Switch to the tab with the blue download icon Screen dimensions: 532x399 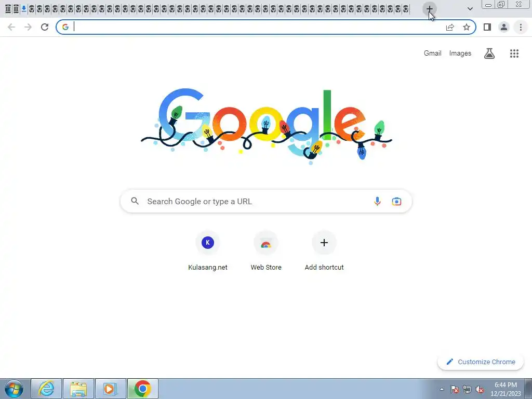[24, 9]
